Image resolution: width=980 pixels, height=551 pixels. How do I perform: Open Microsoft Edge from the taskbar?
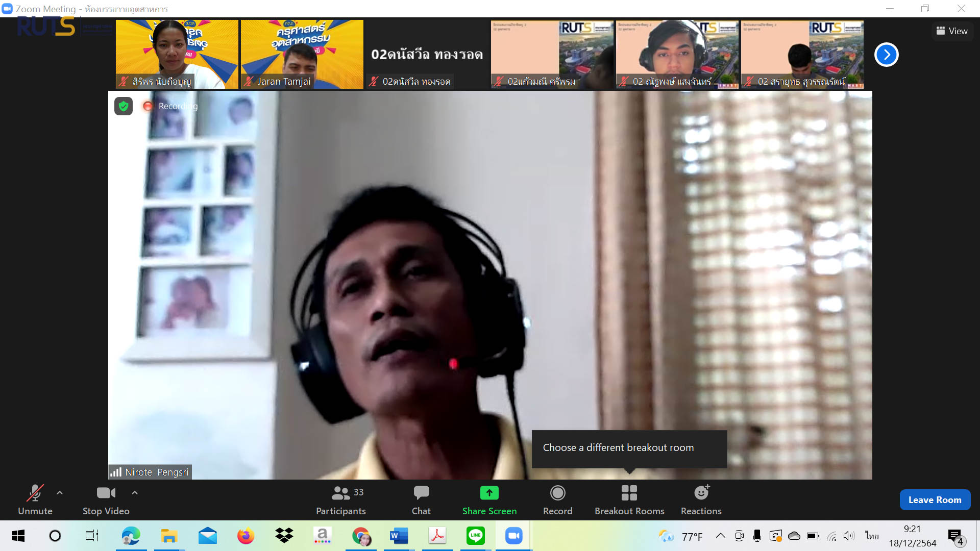131,536
